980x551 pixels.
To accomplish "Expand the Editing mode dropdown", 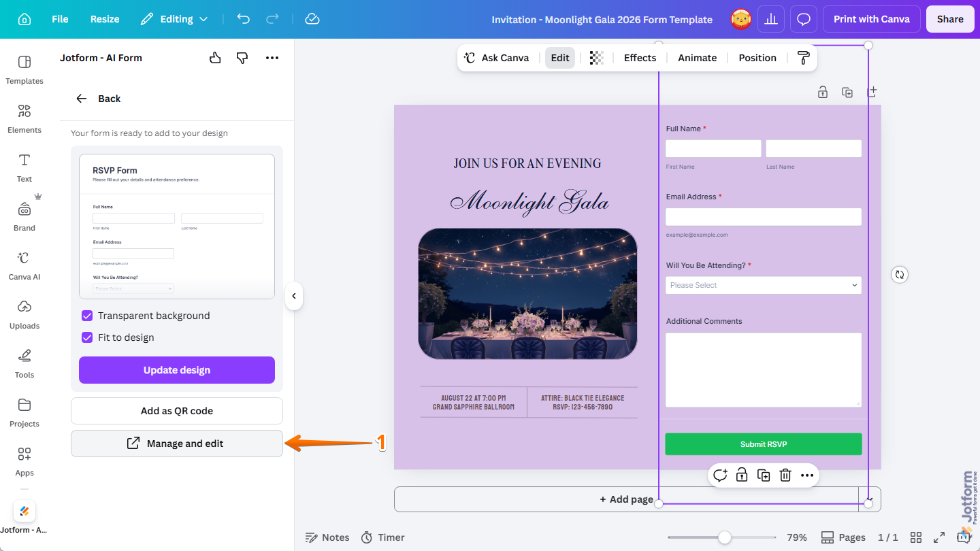I will coord(174,19).
